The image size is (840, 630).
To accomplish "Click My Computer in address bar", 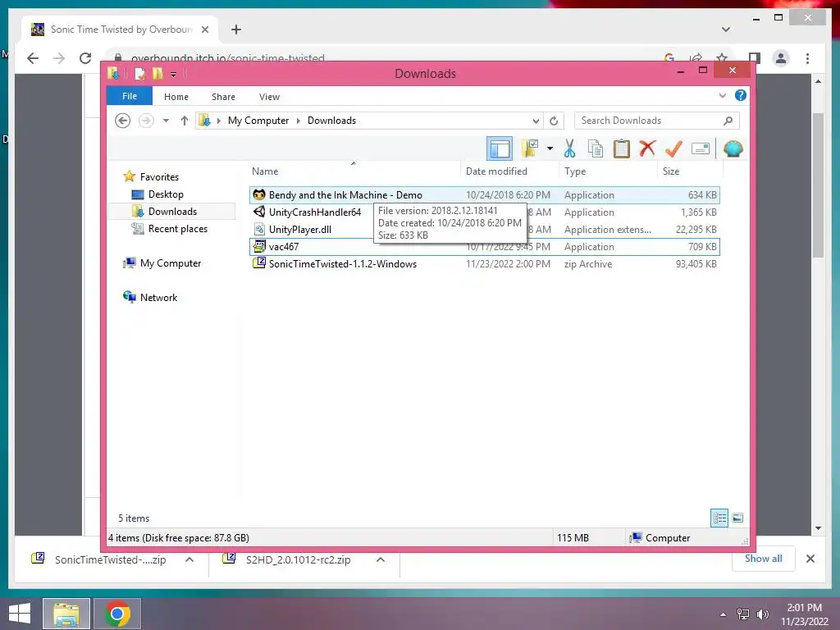I will point(258,121).
